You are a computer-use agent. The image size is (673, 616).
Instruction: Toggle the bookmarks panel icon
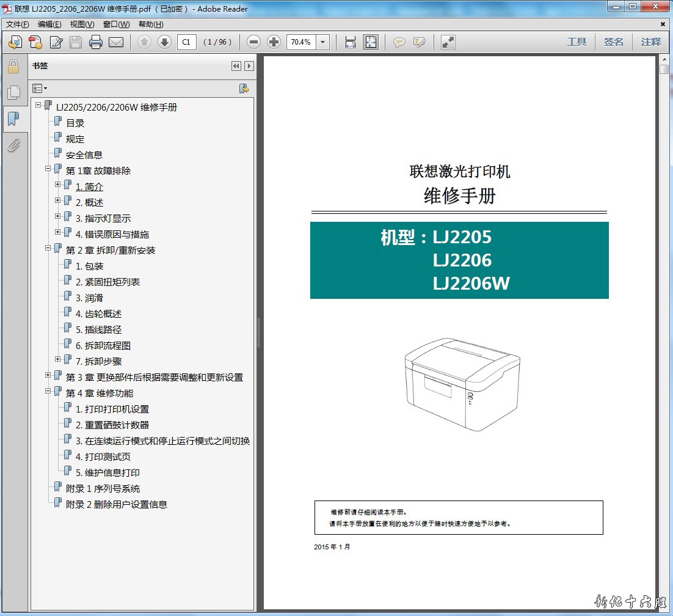point(13,119)
